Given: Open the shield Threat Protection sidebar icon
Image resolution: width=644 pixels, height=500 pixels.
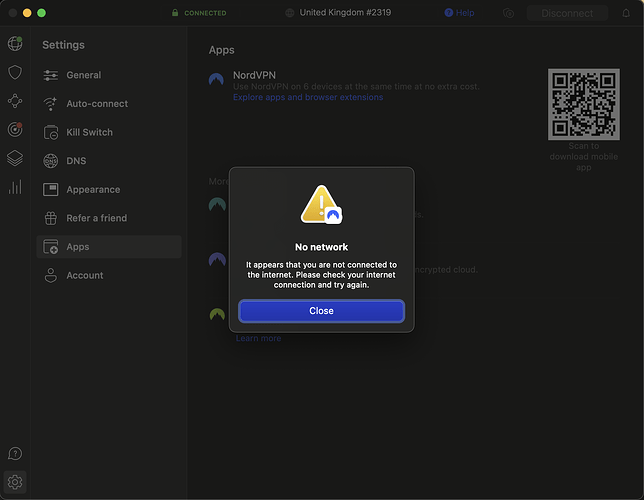Looking at the screenshot, I should (15, 72).
